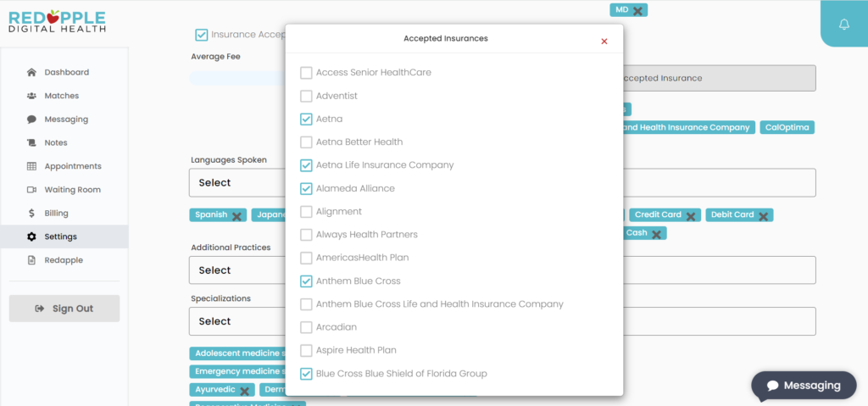
Task: Uncheck the Aetna insurance checkbox
Action: click(x=306, y=119)
